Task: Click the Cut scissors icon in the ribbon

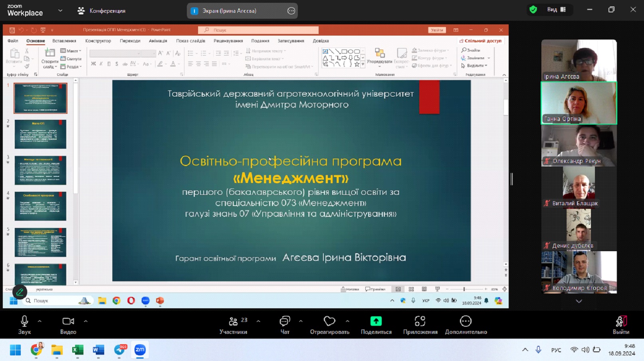Action: pyautogui.click(x=27, y=51)
